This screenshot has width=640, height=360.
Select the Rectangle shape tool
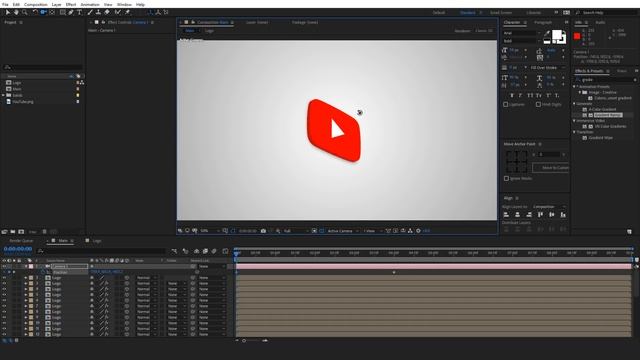pos(62,13)
